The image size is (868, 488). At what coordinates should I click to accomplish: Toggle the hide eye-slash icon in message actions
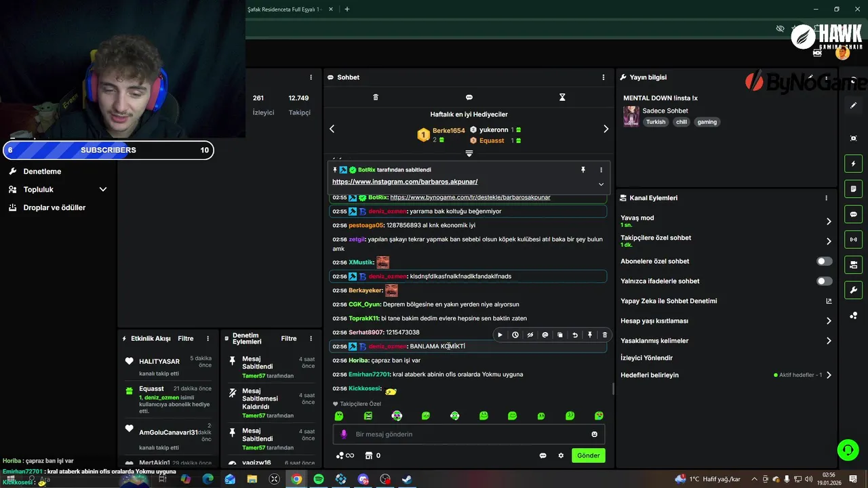pyautogui.click(x=530, y=335)
